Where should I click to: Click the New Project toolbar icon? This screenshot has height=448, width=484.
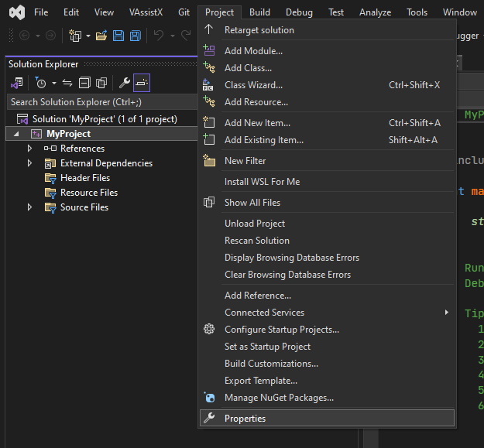point(75,36)
